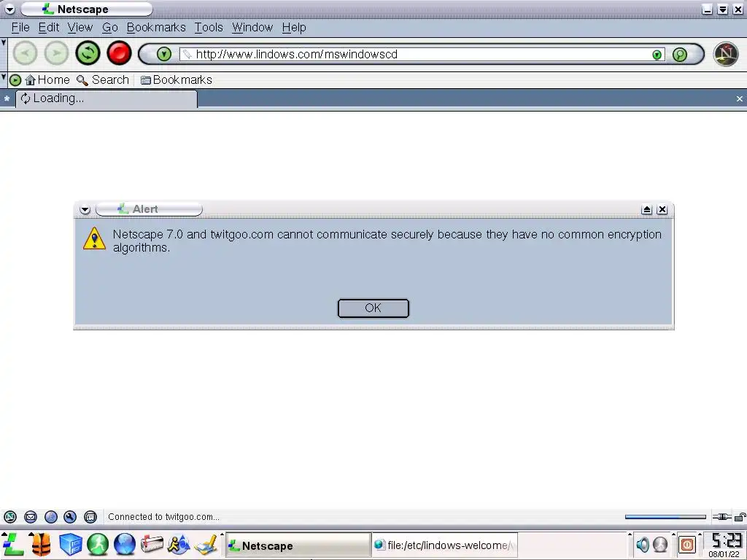The width and height of the screenshot is (747, 560).
Task: Close the Alert dialog with the X
Action: 662,209
